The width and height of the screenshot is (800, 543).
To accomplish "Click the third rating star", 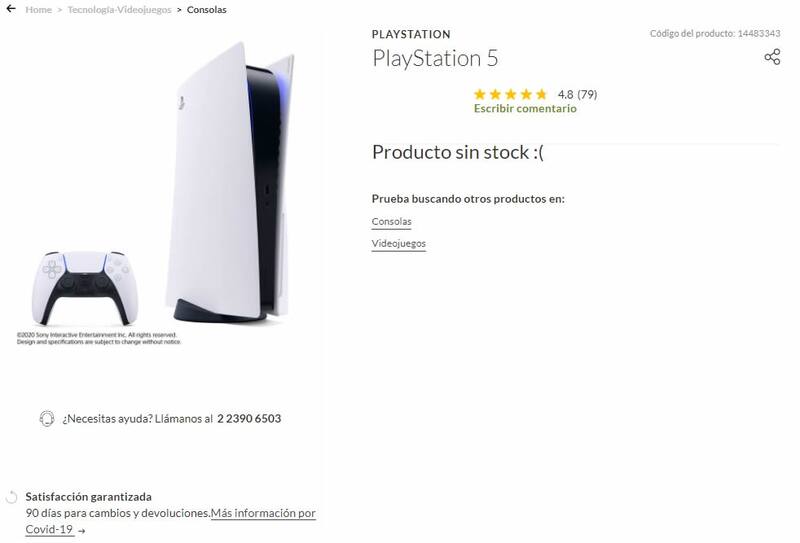I will 510,94.
